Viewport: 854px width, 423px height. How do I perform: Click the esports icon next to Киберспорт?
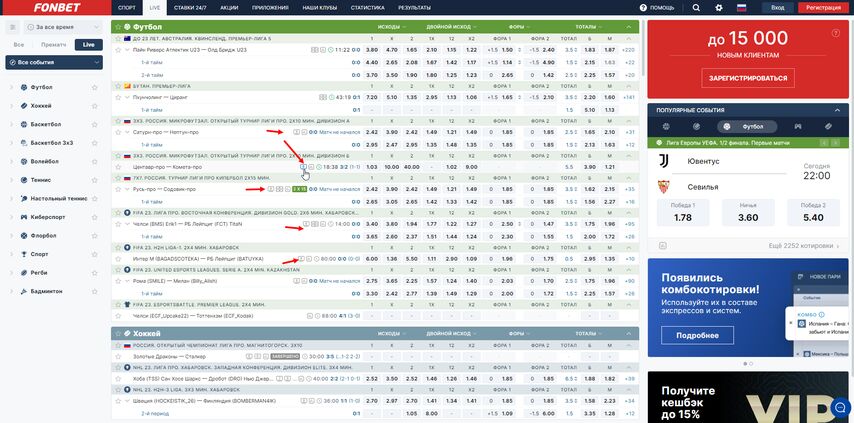tap(23, 217)
